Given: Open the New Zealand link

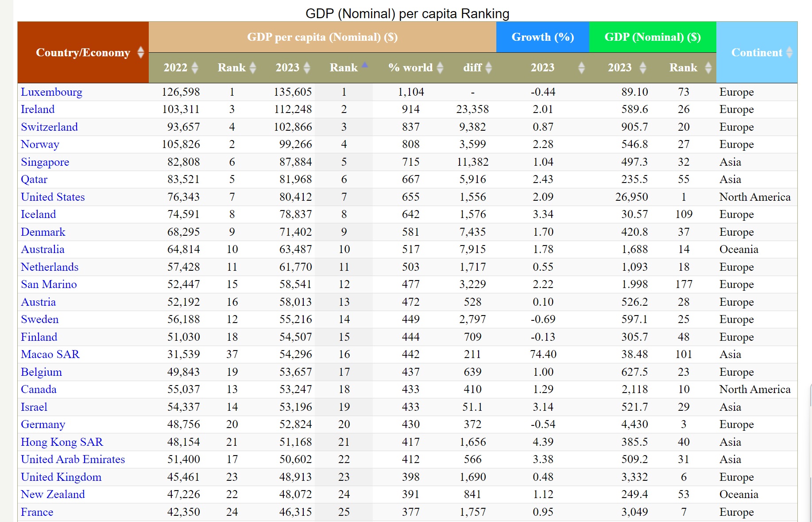Looking at the screenshot, I should click(53, 495).
